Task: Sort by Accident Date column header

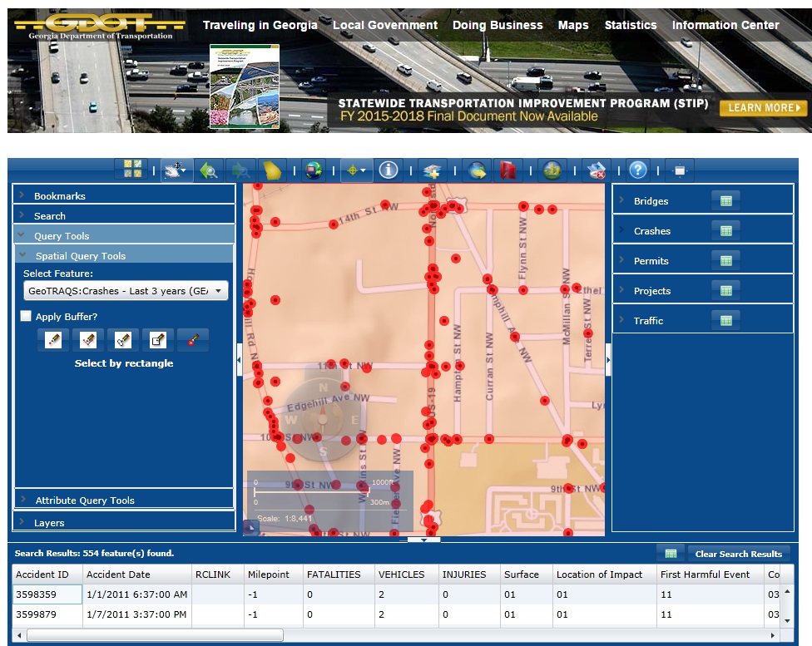Action: pyautogui.click(x=136, y=574)
